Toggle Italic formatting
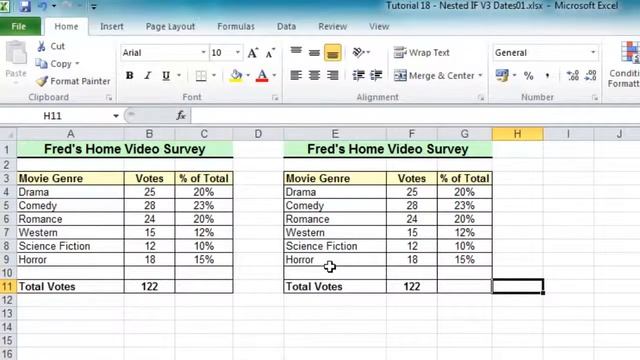This screenshot has height=360, width=640. (x=148, y=76)
